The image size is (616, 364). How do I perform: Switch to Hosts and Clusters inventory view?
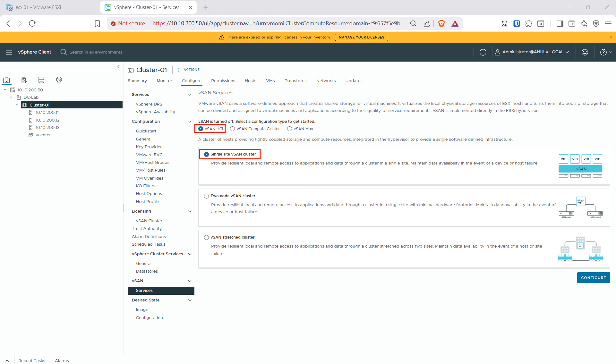6,80
